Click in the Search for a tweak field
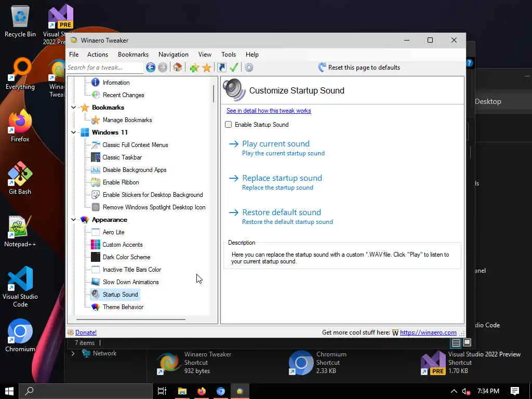The width and height of the screenshot is (532, 399). point(104,68)
